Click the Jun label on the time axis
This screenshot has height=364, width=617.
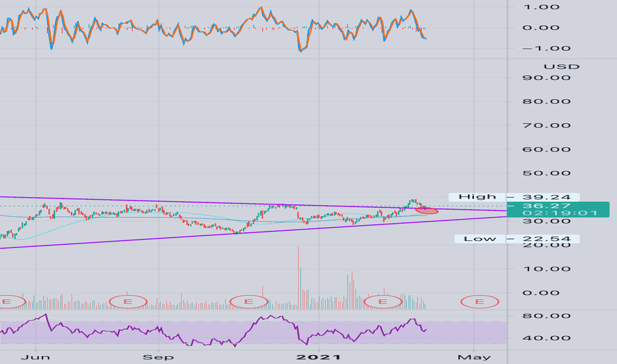pyautogui.click(x=35, y=357)
